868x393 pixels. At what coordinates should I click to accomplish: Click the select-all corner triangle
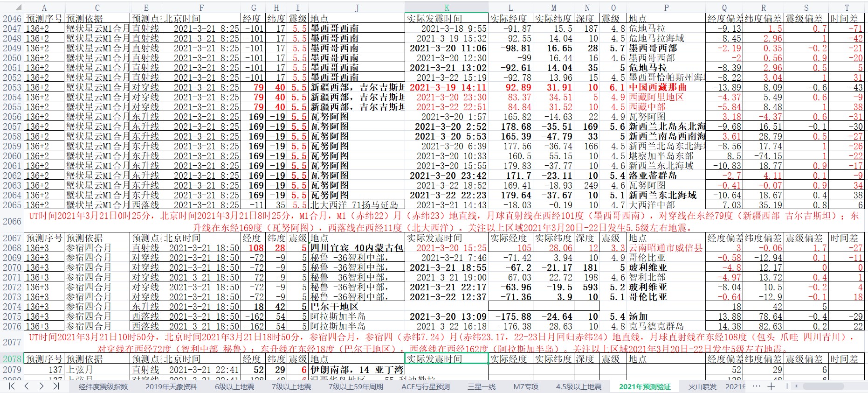(17, 7)
